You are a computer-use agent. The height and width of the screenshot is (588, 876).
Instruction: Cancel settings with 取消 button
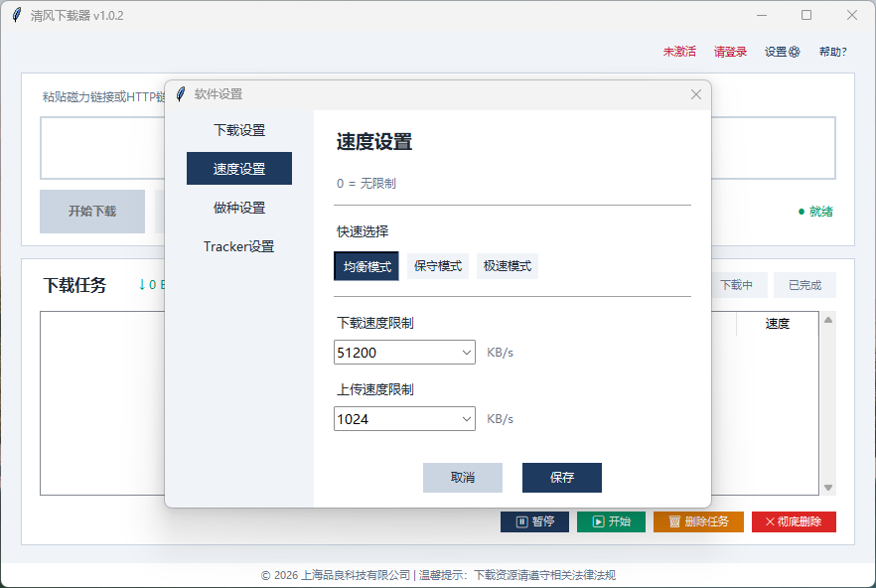[x=463, y=478]
